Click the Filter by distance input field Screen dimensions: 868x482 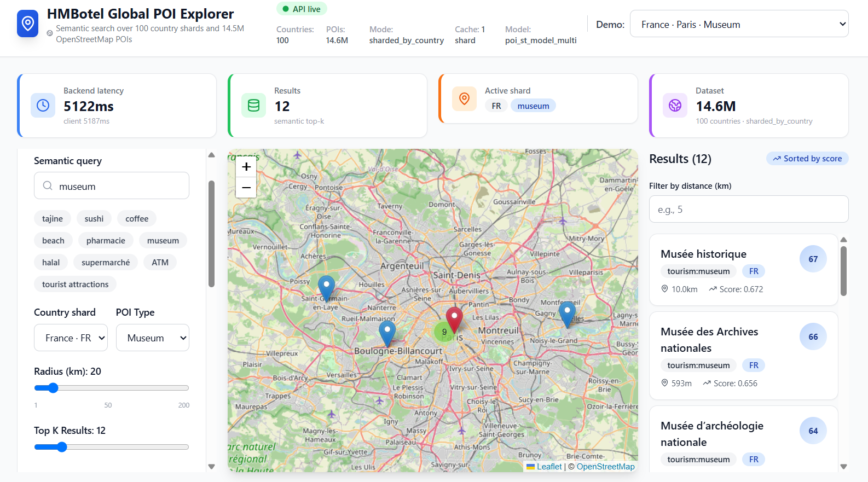pyautogui.click(x=749, y=209)
